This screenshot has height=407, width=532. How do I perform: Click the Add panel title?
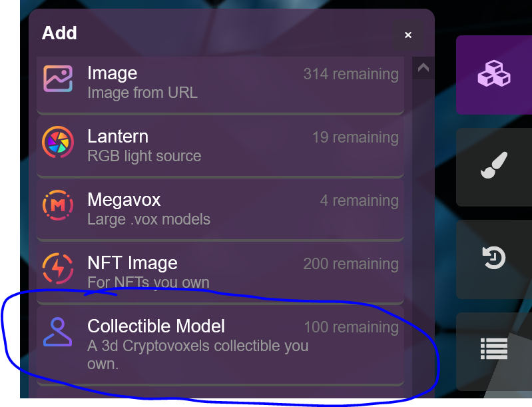coord(59,33)
